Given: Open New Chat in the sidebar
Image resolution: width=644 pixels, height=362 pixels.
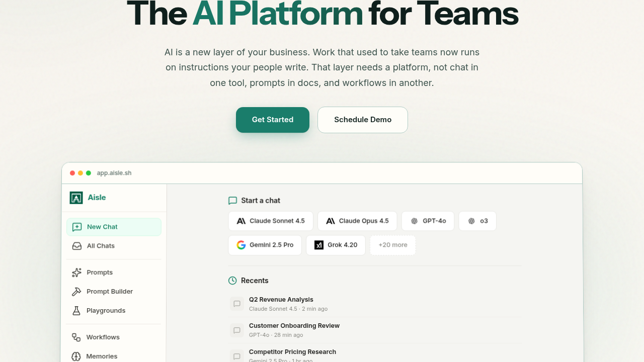Looking at the screenshot, I should 114,227.
